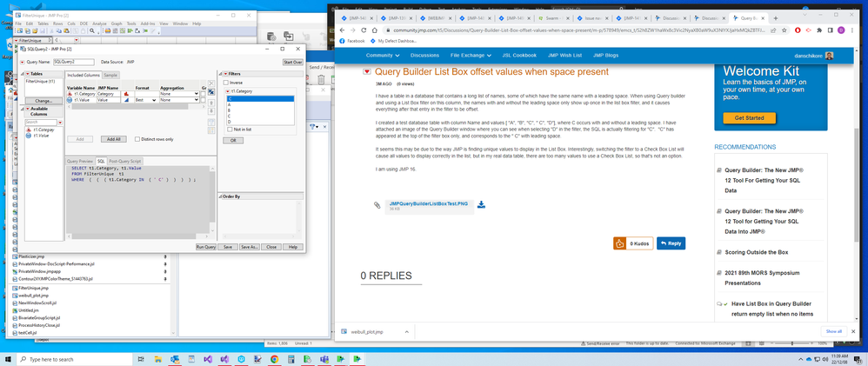Bookmark this page with the star icon
Screen dimensions: 868x366
pyautogui.click(x=785, y=30)
